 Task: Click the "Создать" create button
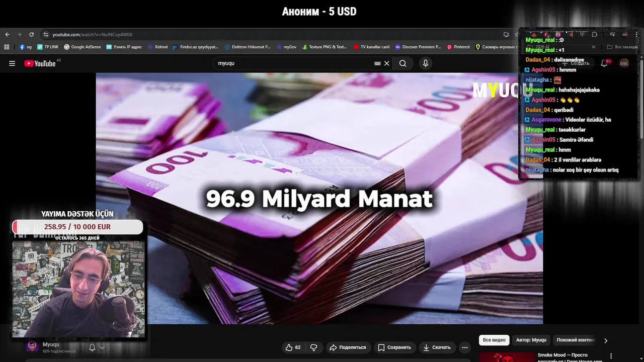576,63
